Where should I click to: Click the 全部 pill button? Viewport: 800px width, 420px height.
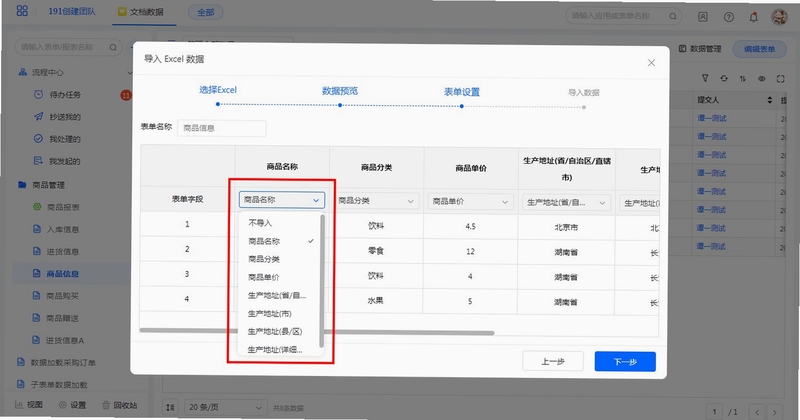pyautogui.click(x=206, y=12)
